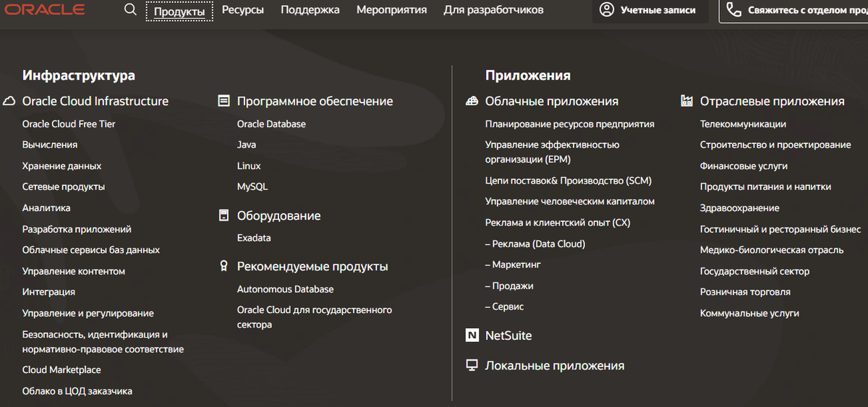Image resolution: width=868 pixels, height=407 pixels.
Task: Open Сетевые продукты link
Action: [64, 187]
